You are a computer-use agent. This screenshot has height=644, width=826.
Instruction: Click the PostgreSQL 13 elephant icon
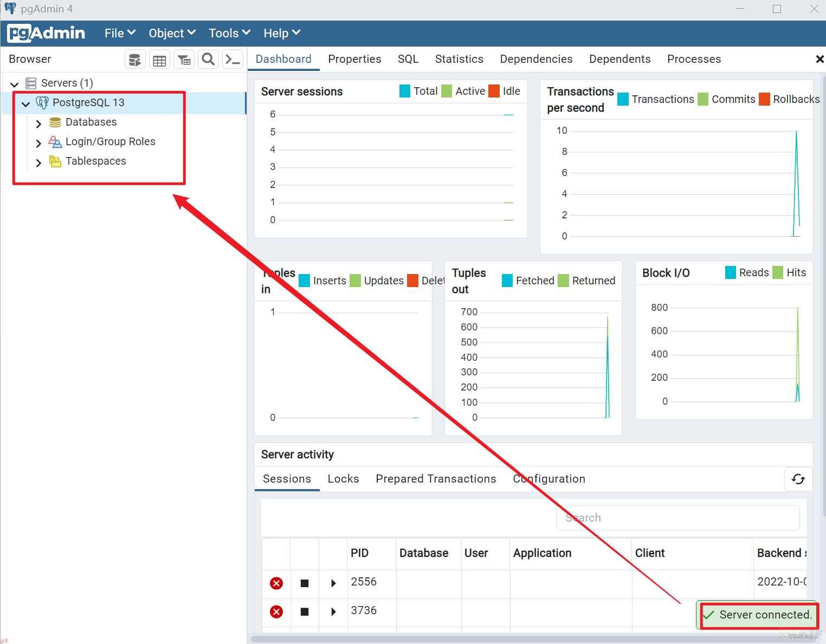coord(42,102)
